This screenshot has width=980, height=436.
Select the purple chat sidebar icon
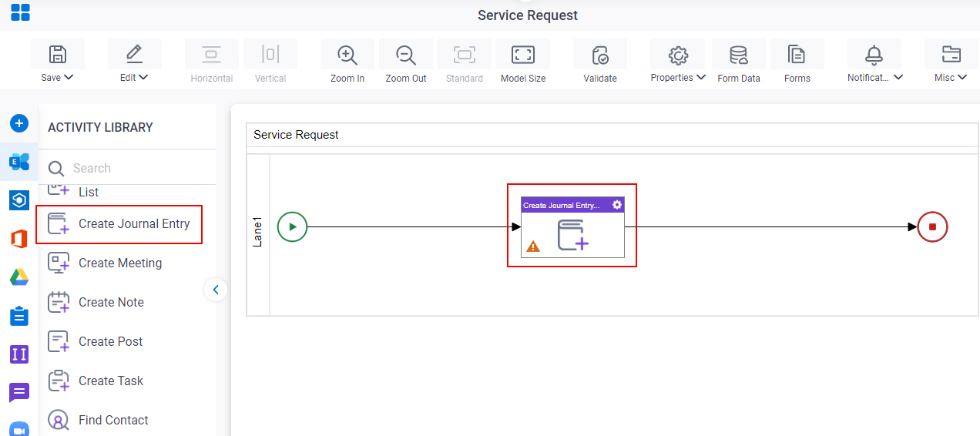coord(19,393)
